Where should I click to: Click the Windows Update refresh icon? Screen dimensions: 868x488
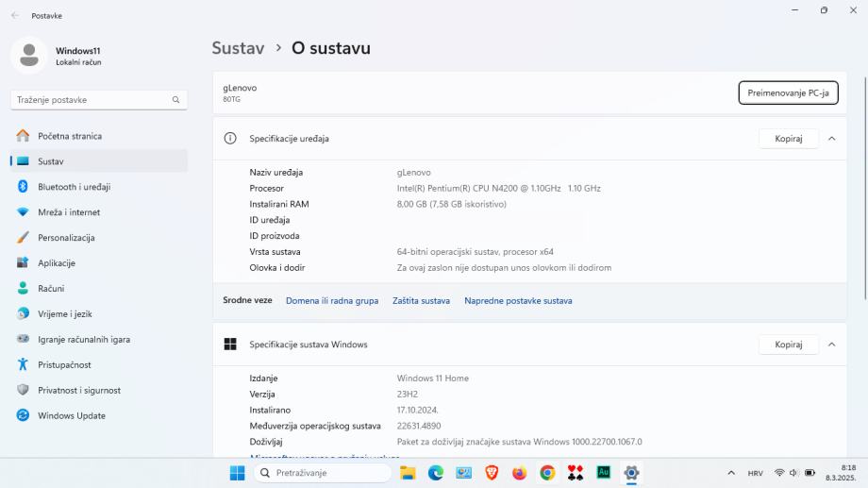23,415
